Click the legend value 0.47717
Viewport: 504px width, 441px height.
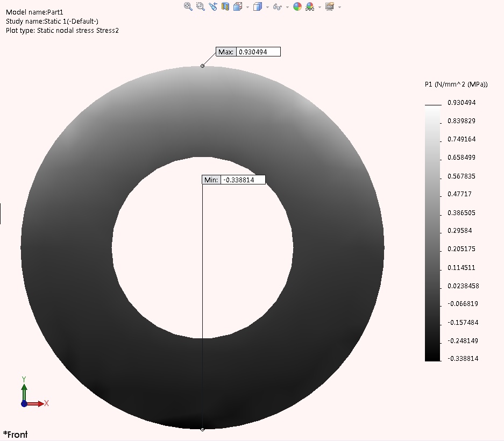point(459,194)
